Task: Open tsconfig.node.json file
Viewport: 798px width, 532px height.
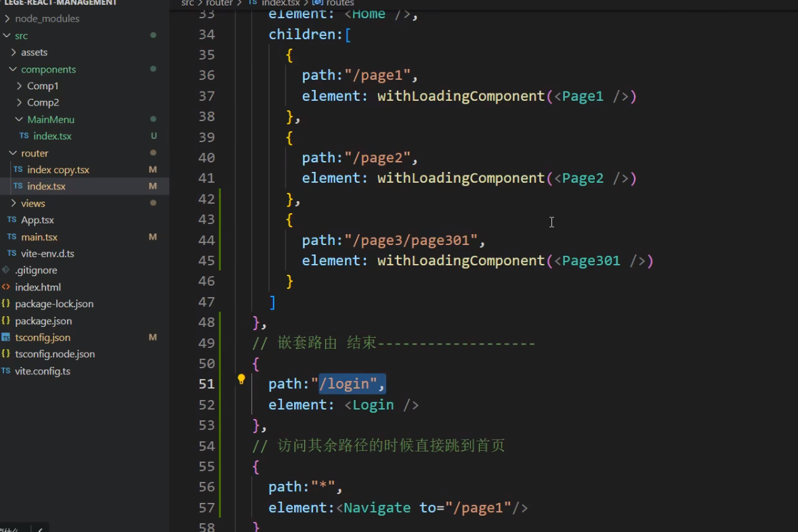Action: (x=55, y=354)
